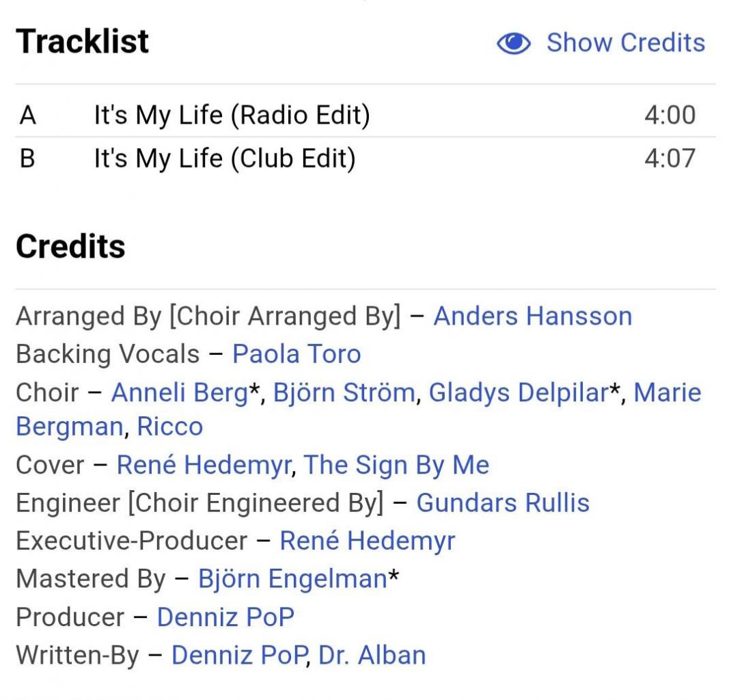Viewport: 731px width, 700px height.
Task: Open Björn Engelman mastering credit link
Action: coord(292,579)
